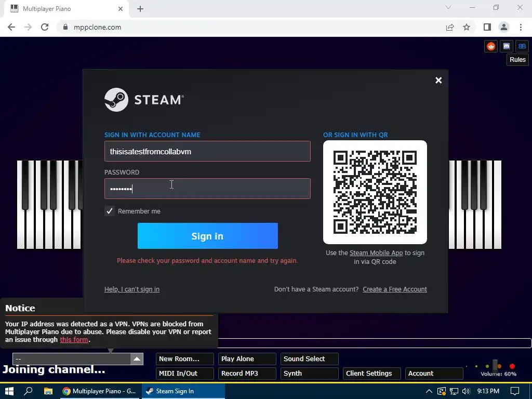This screenshot has height=399, width=532.
Task: Click the password input field
Action: 207,189
